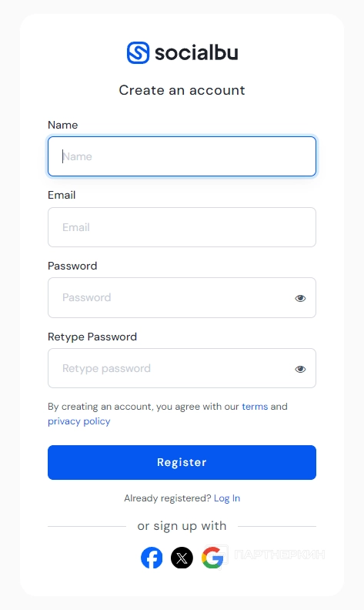Click the Партнеркин watermark logo

tap(265, 554)
